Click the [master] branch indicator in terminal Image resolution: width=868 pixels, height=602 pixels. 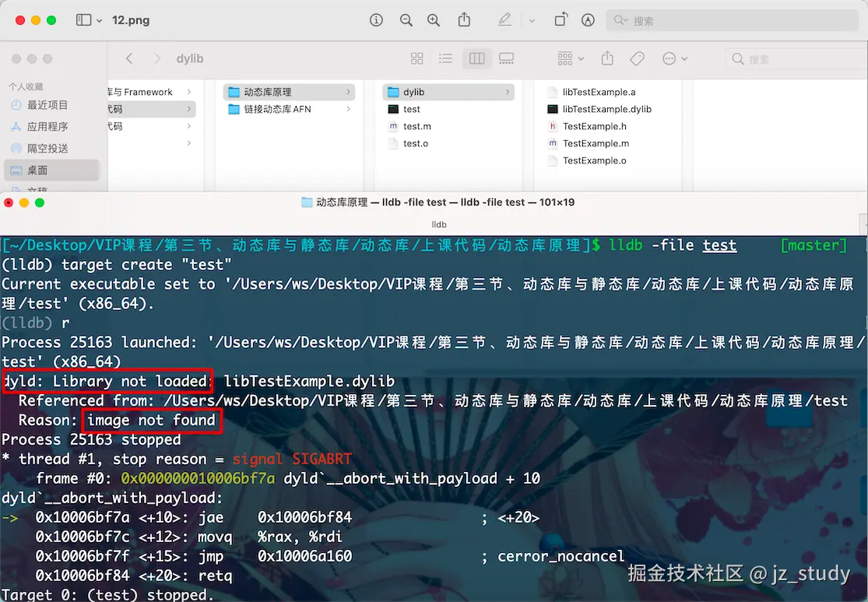(814, 245)
